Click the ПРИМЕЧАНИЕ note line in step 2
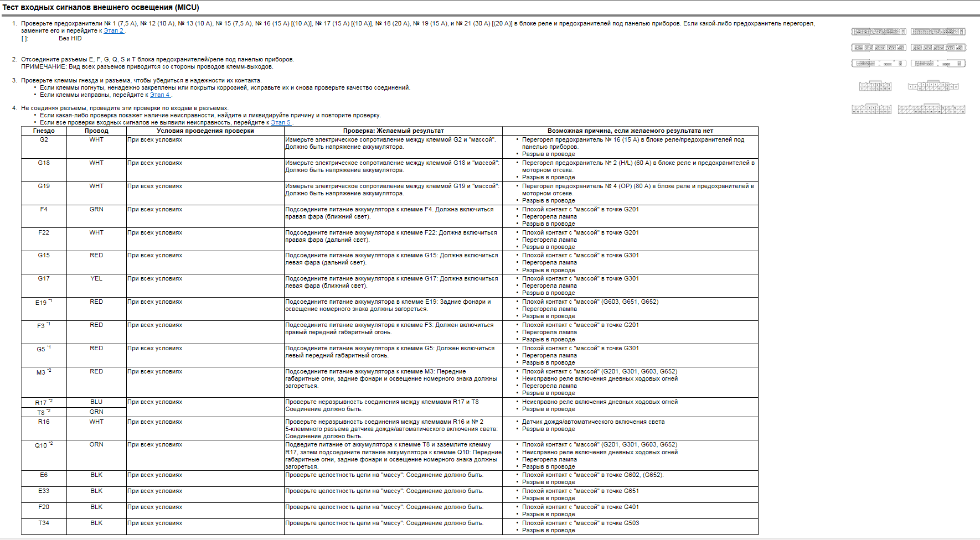Screen dimensions: 980x540 click(x=147, y=67)
